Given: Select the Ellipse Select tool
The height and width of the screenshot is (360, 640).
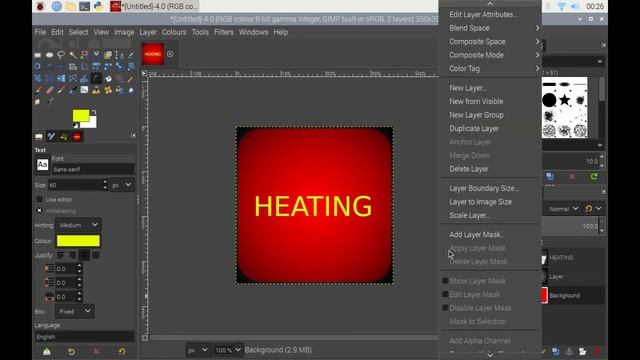Looking at the screenshot, I should tap(49, 55).
